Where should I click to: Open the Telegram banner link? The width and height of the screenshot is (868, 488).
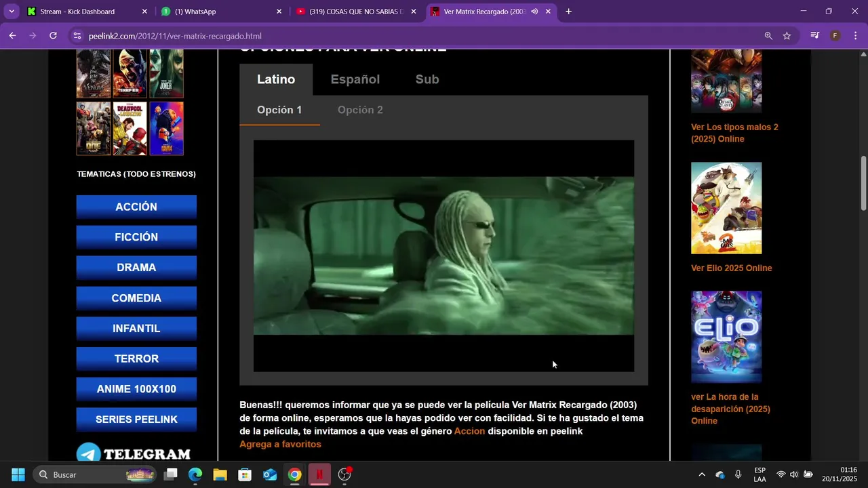click(x=134, y=453)
